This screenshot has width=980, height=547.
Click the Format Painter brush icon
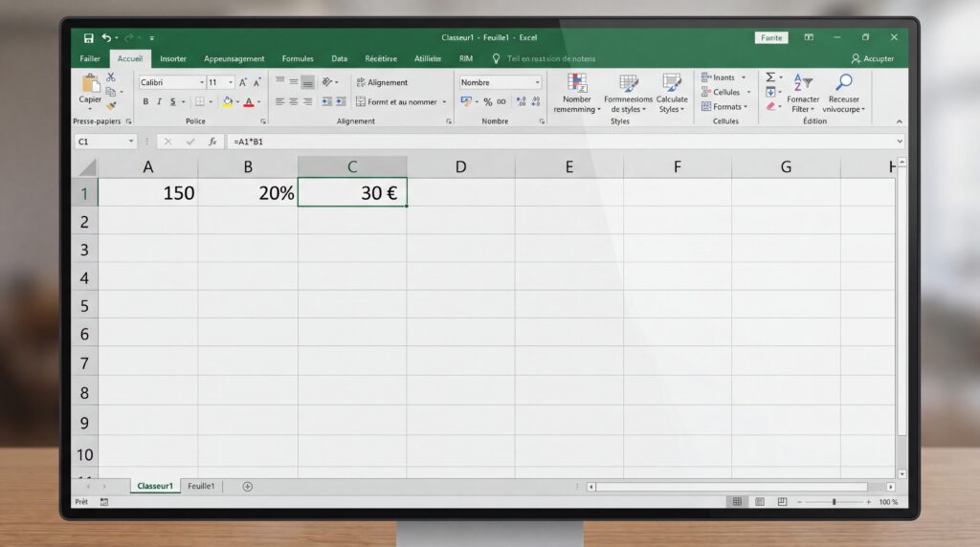[111, 105]
